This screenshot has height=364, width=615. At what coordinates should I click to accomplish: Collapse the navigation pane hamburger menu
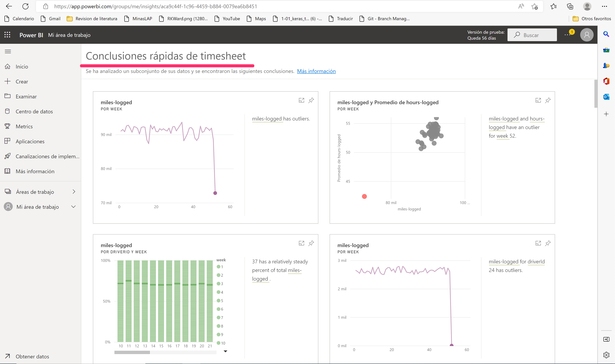tap(8, 51)
